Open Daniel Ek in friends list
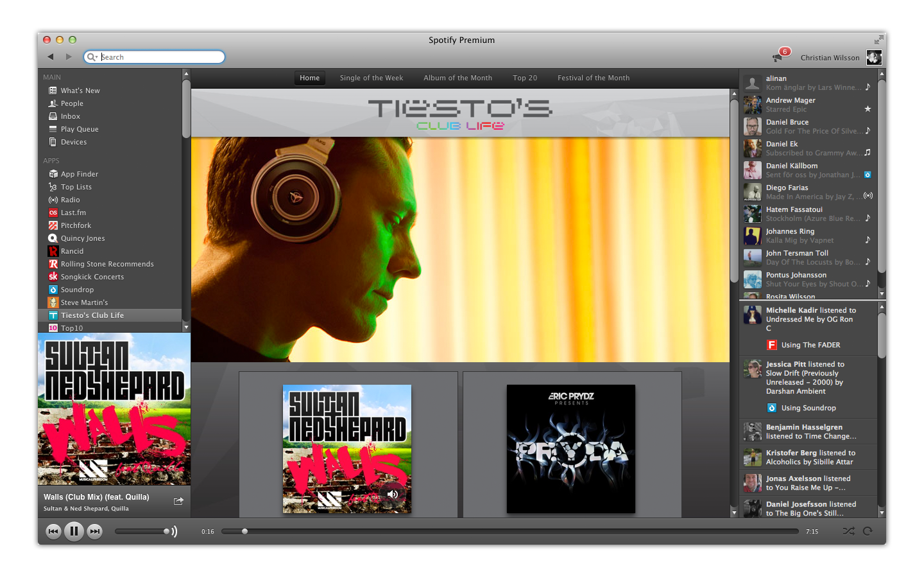Viewport: 924px width, 578px height. [x=809, y=148]
